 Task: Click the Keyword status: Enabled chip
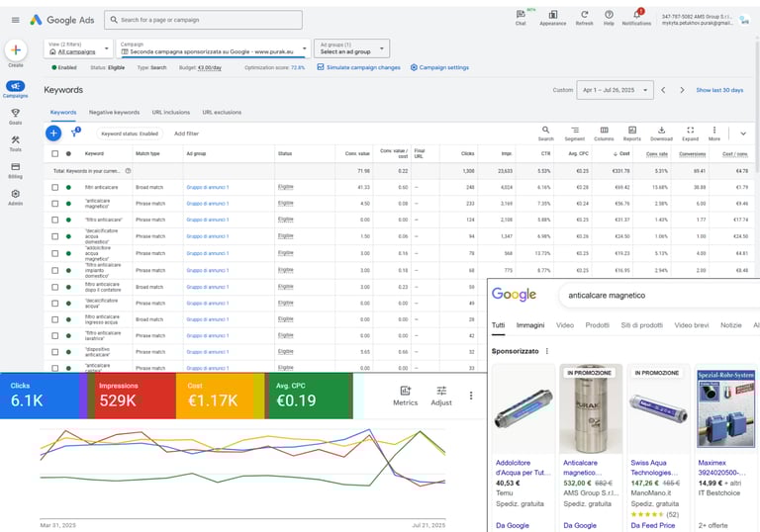point(130,133)
